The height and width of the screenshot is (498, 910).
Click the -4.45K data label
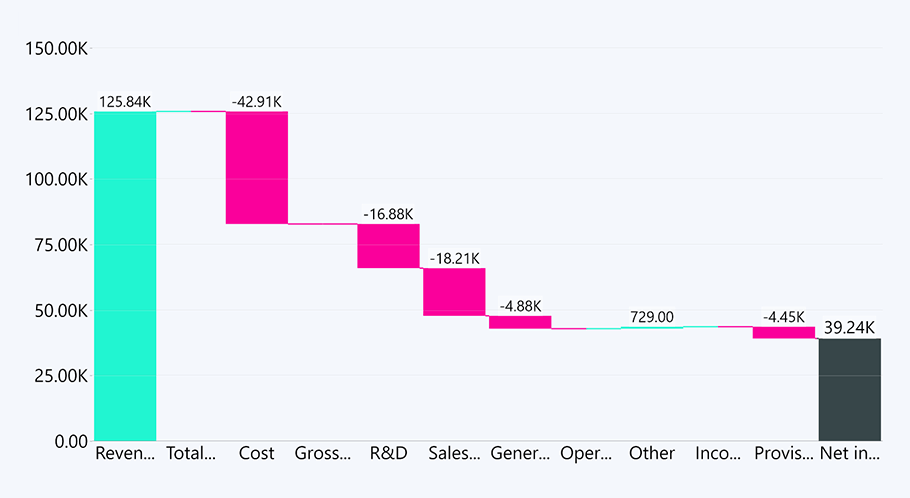click(784, 317)
